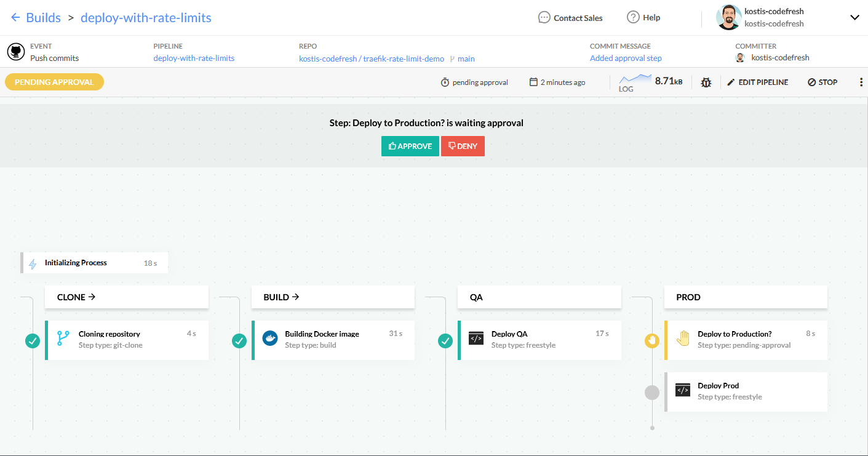
Task: Click the waving hand icon in approval step card
Action: 683,338
